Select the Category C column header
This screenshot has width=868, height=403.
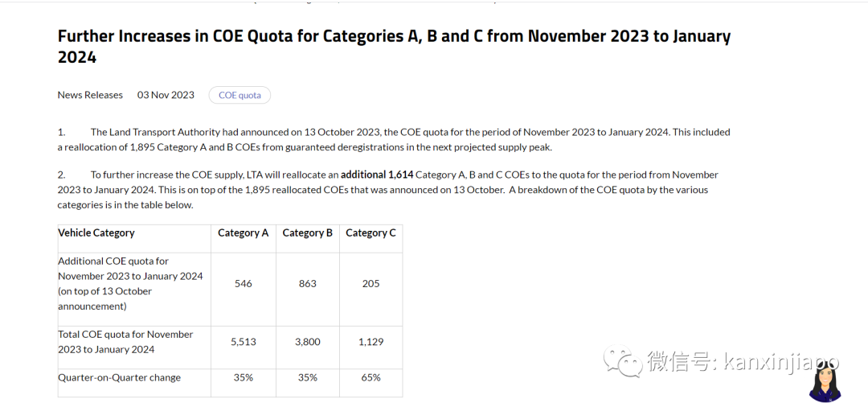[x=371, y=232]
